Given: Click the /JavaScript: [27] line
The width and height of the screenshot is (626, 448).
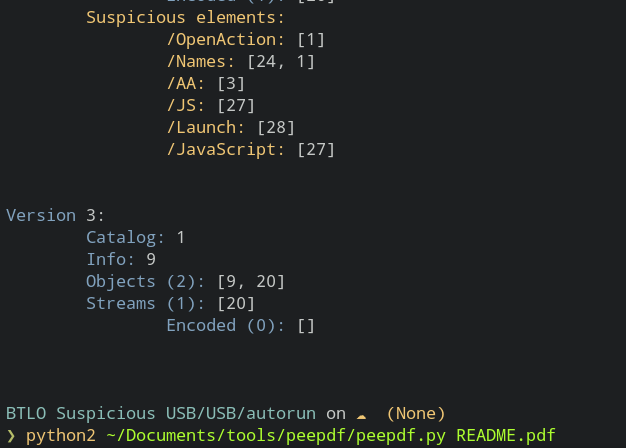Looking at the screenshot, I should (x=250, y=150).
